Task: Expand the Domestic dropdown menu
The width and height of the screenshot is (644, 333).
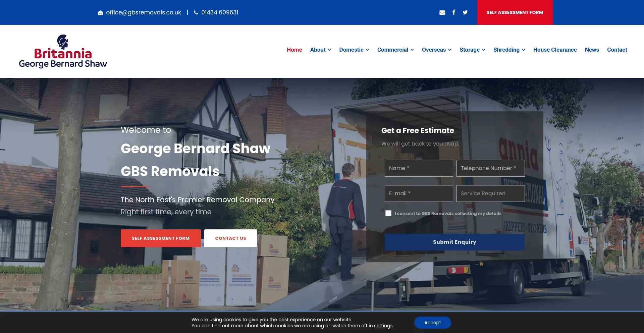Action: pos(354,50)
